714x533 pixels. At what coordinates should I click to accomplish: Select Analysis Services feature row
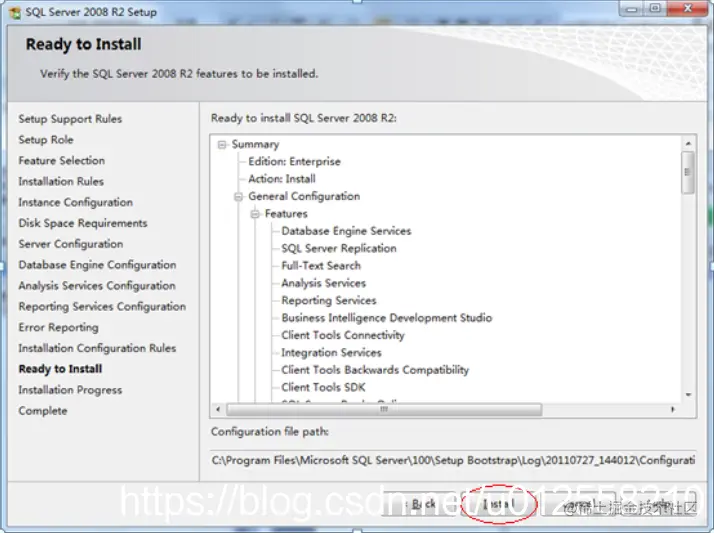pos(323,283)
